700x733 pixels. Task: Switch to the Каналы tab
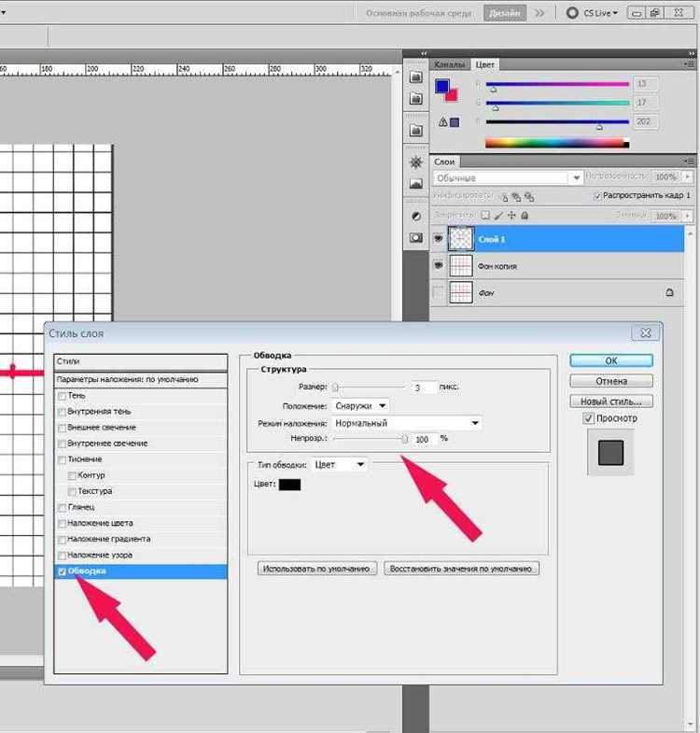(449, 64)
